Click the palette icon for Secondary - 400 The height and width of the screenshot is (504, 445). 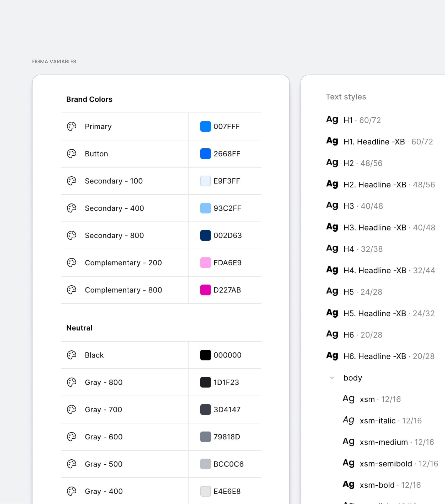(72, 208)
